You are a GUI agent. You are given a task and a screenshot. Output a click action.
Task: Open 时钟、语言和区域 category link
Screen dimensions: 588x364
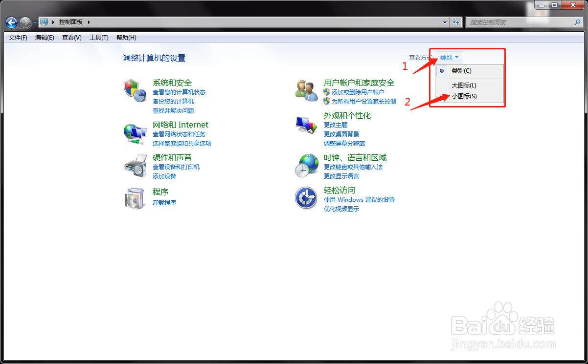pyautogui.click(x=355, y=157)
